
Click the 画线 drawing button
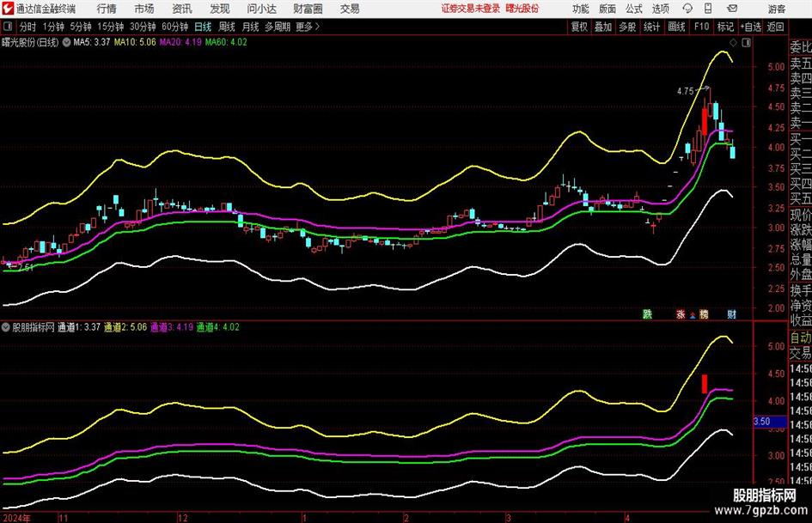click(x=676, y=27)
